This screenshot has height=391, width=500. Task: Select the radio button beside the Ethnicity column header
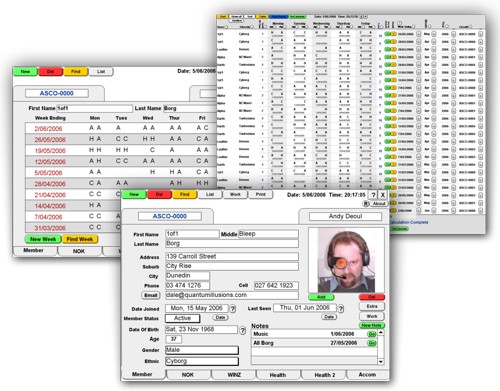click(252, 27)
